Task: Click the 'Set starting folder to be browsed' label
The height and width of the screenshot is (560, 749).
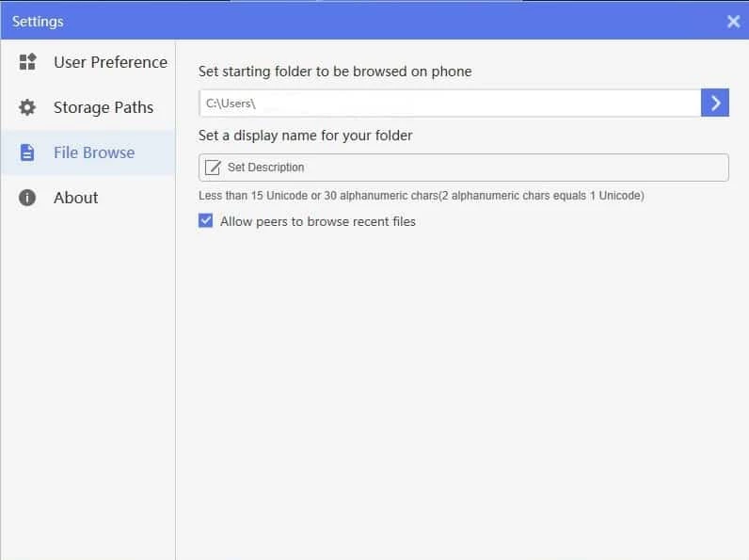Action: 335,72
